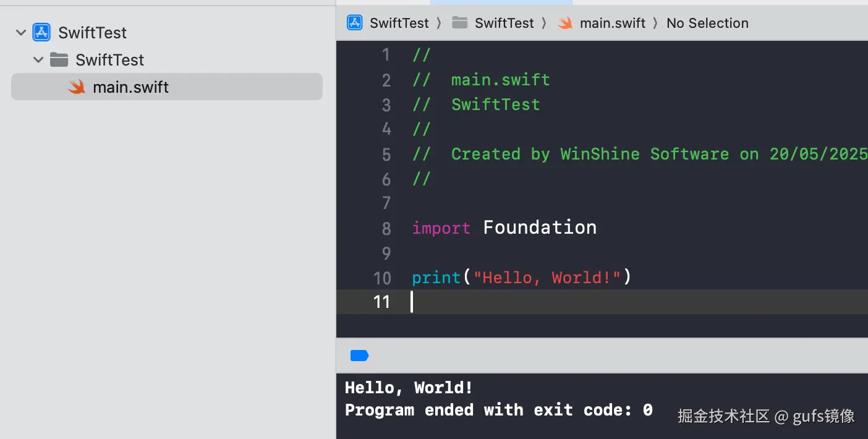Click the folder icon in the jump bar

pos(459,23)
